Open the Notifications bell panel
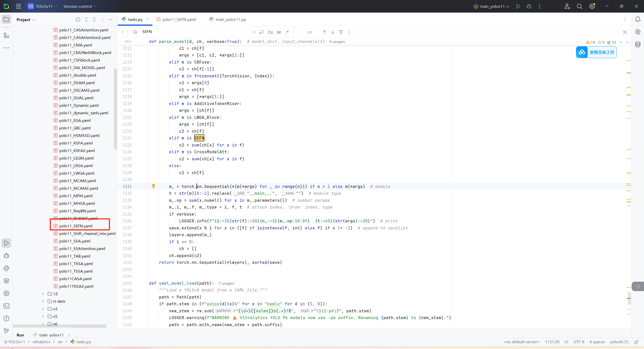 [638, 19]
